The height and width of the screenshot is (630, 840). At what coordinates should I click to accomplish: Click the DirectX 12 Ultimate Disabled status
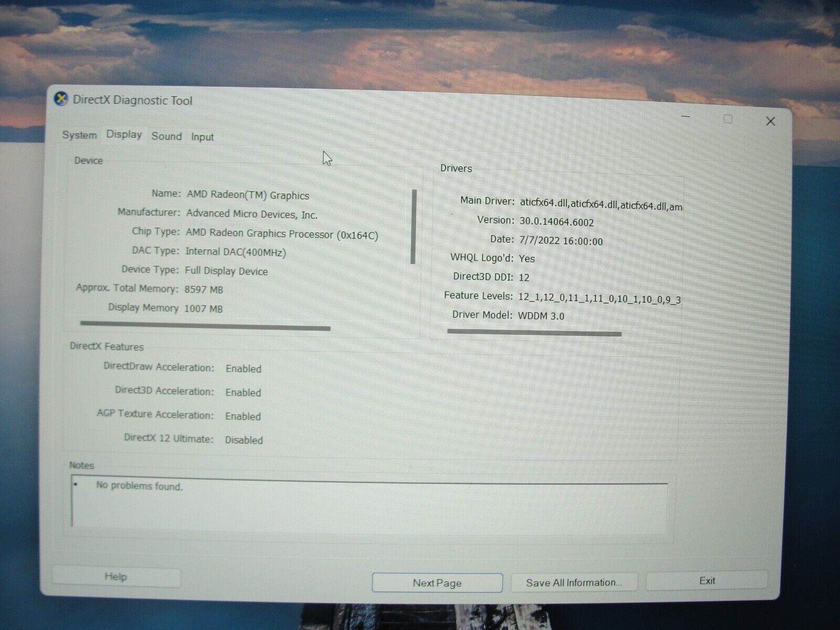244,440
